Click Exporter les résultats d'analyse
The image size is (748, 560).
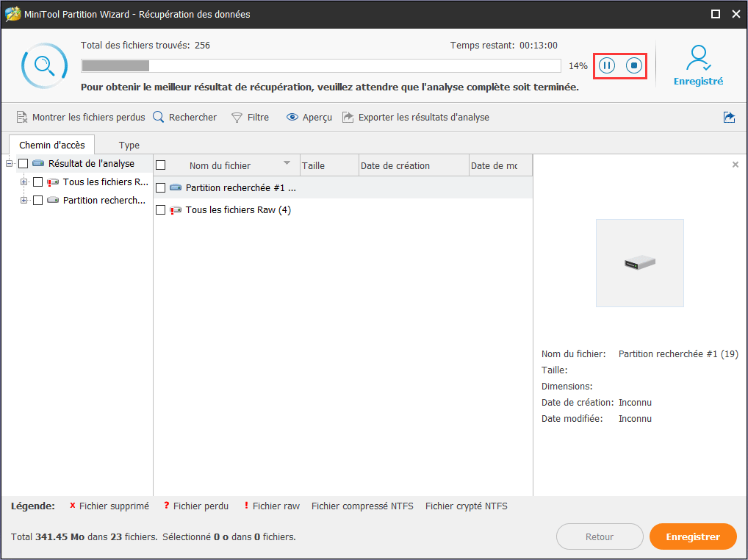(x=415, y=118)
